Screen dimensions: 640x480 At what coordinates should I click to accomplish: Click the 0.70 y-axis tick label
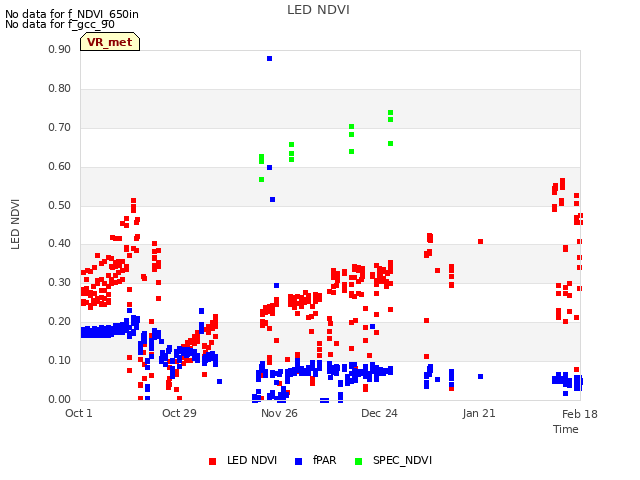coord(60,127)
